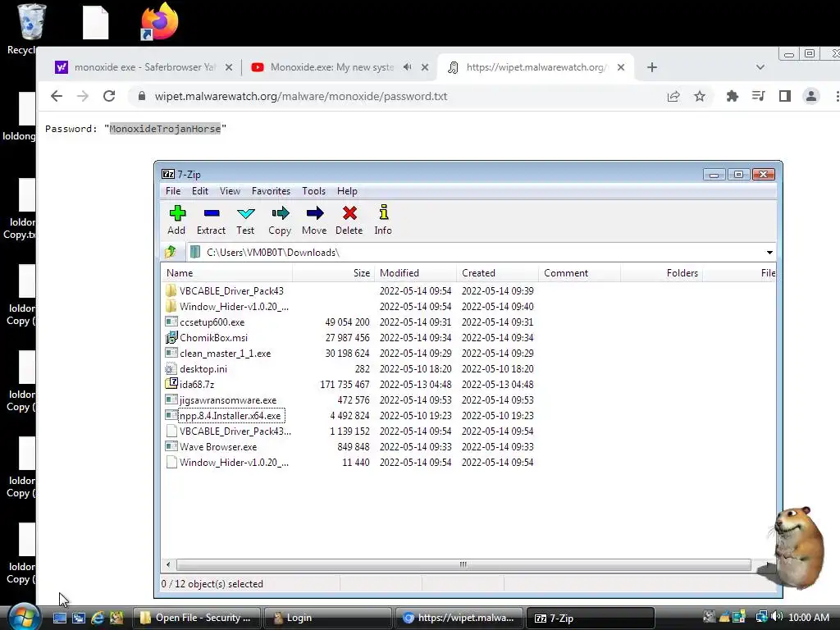840x630 pixels.
Task: Open the Firefox desktop shortcut
Action: click(159, 21)
